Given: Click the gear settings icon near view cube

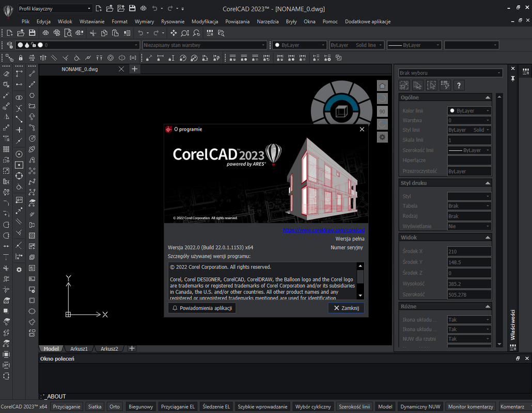Looking at the screenshot, I should (382, 137).
